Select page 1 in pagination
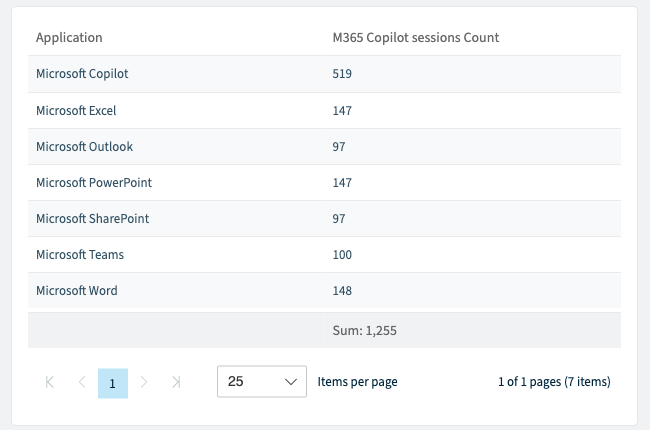This screenshot has width=650, height=430. 113,383
